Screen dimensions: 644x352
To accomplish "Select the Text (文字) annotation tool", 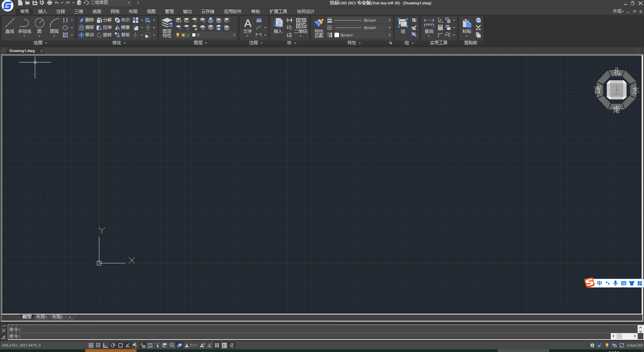I will click(248, 26).
